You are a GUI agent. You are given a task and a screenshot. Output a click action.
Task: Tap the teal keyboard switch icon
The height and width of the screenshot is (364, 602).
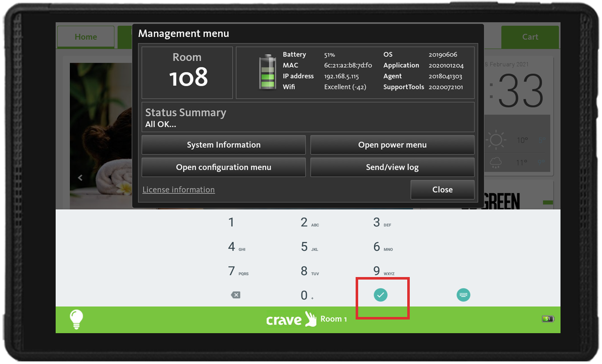click(x=463, y=295)
